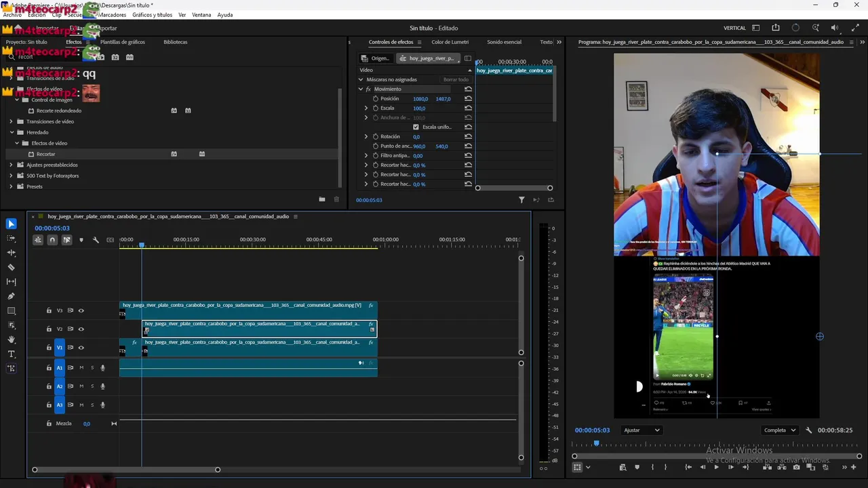
Task: Toggle V1 track visibility eye
Action: coord(81,348)
